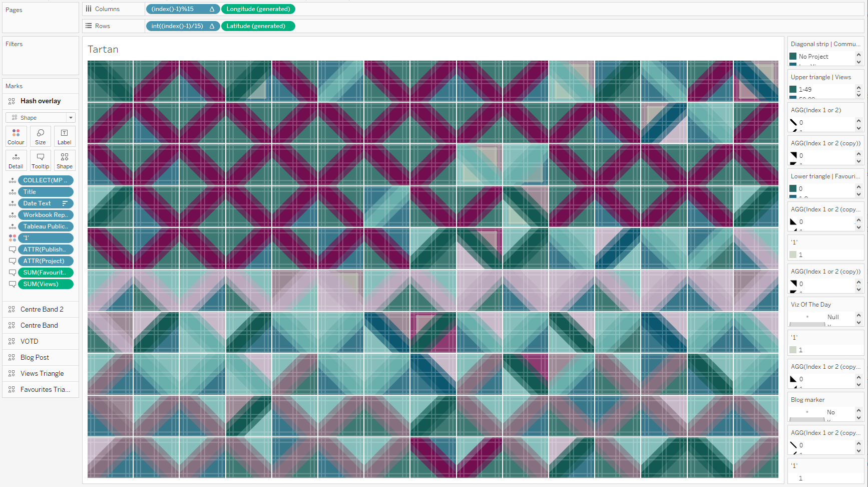Click shape icon next to Views Triangle
The image size is (868, 487).
(12, 374)
